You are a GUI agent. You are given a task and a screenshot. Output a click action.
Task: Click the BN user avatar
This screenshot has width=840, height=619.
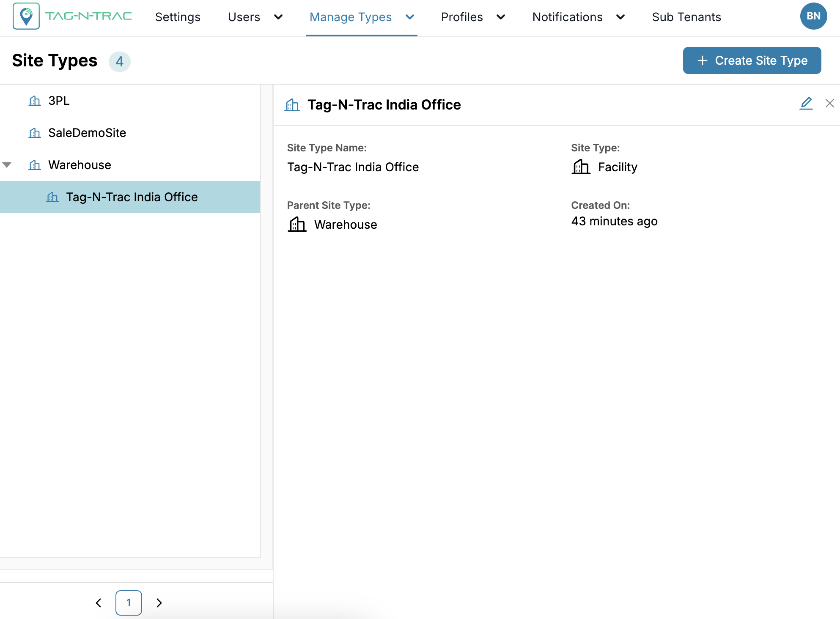tap(813, 16)
